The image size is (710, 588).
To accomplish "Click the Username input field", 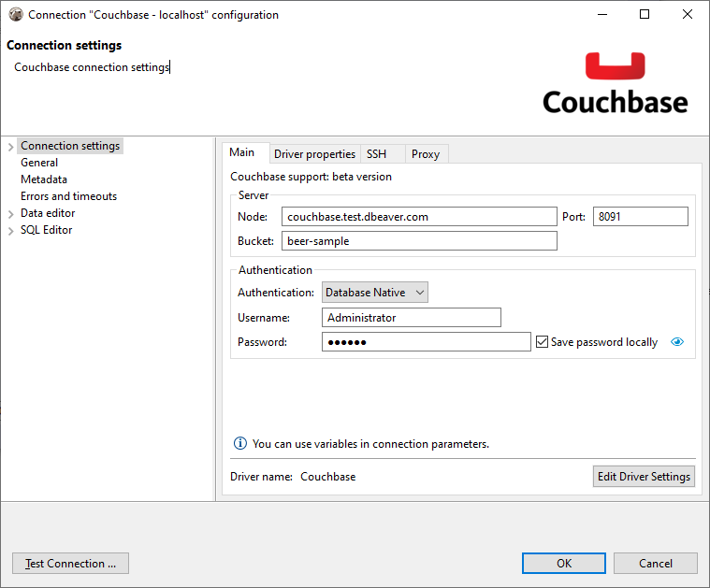I will pyautogui.click(x=412, y=317).
